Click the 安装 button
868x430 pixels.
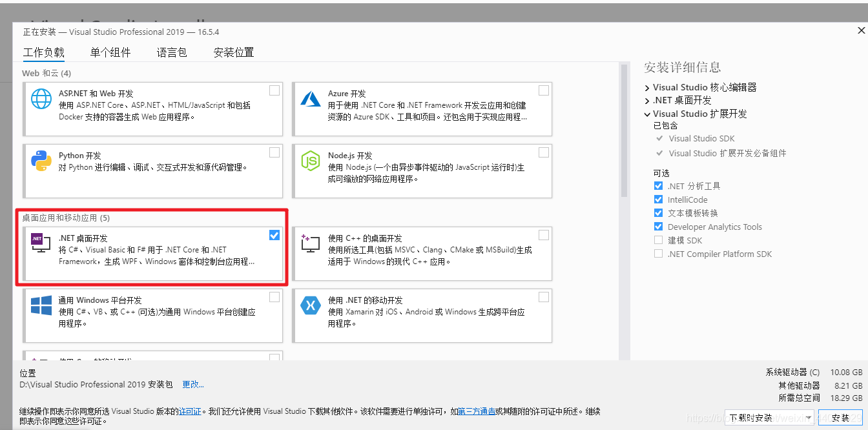pyautogui.click(x=841, y=418)
